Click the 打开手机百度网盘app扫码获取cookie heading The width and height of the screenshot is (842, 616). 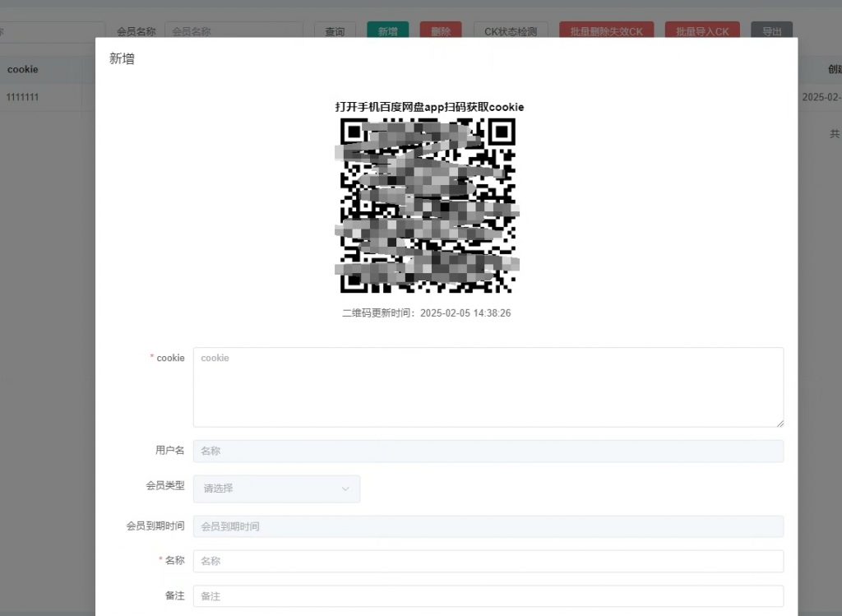tap(429, 107)
